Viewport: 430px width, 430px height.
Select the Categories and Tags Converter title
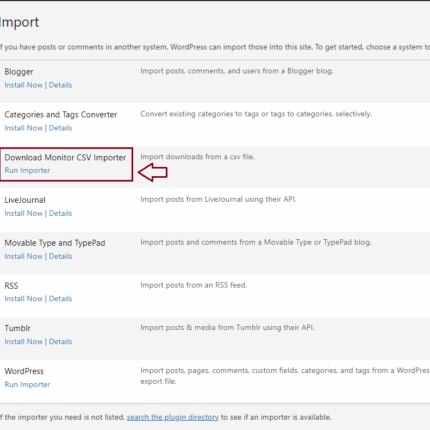point(61,115)
